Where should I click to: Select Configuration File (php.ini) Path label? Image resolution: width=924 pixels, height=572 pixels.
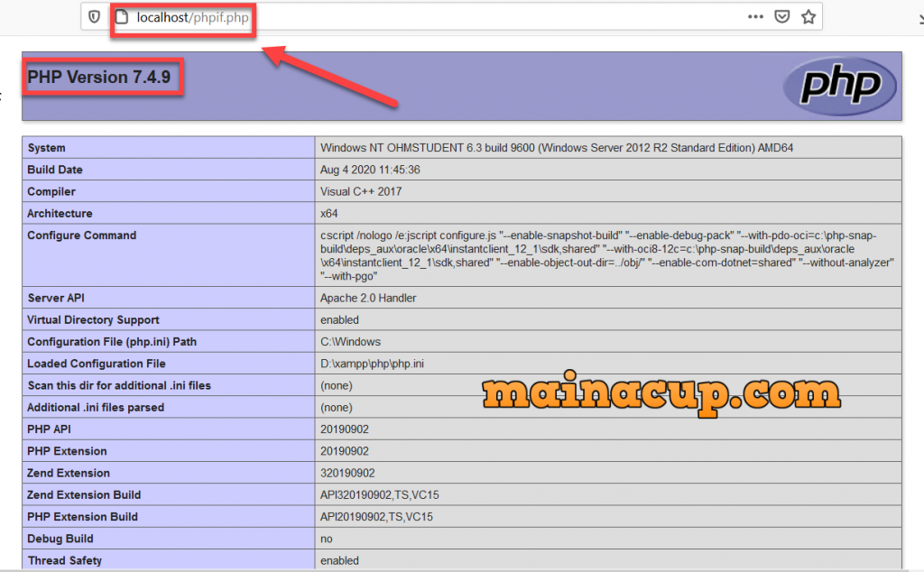tap(111, 342)
